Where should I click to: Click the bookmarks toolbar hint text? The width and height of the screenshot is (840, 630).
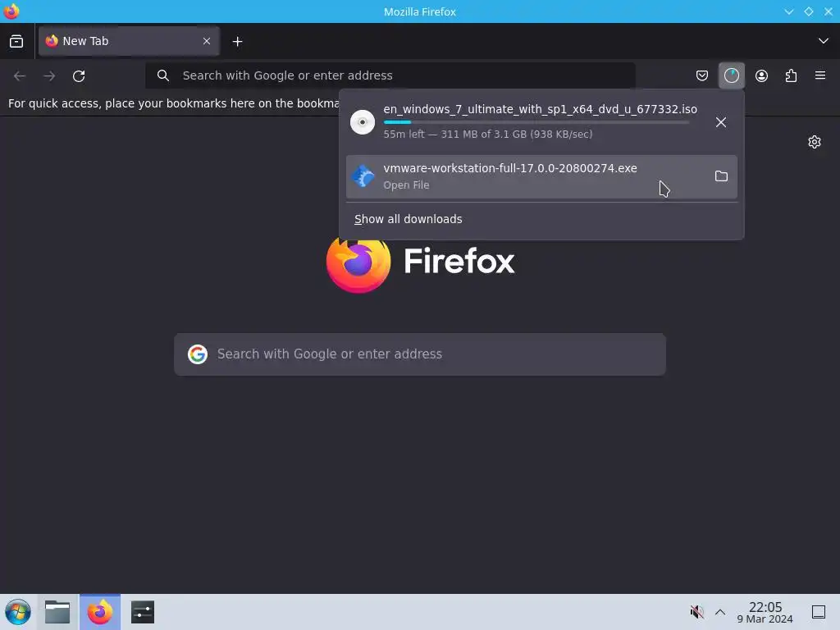tap(174, 103)
